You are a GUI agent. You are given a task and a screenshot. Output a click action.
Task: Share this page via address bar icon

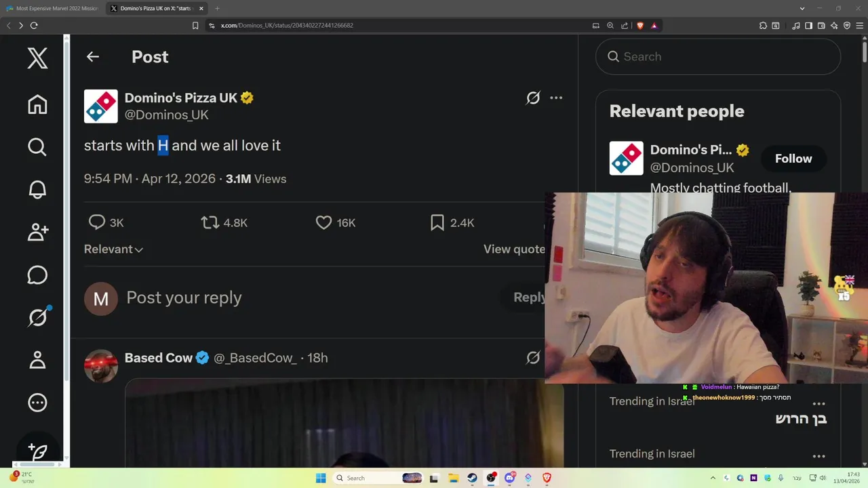624,26
